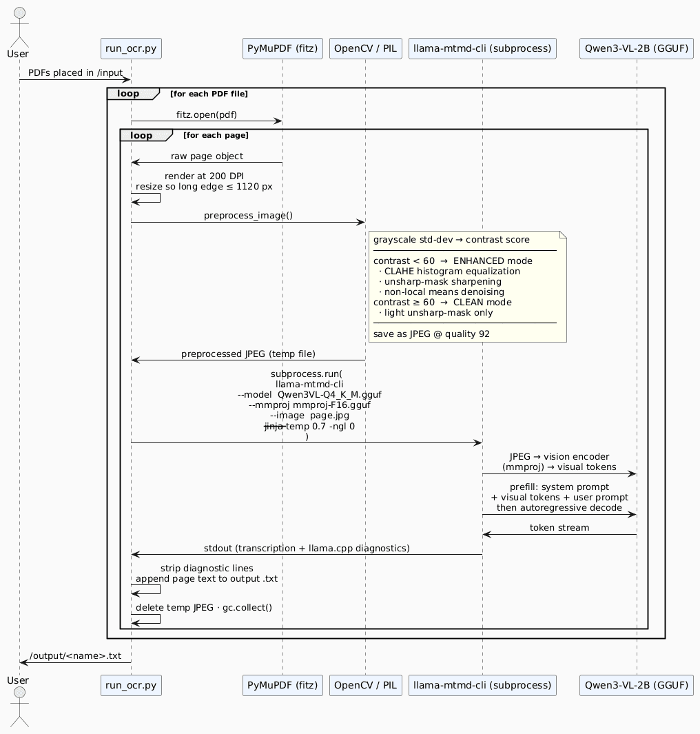700x734 pixels.
Task: Select the bottom PyMuPDF (fitz) participant box
Action: (x=282, y=685)
